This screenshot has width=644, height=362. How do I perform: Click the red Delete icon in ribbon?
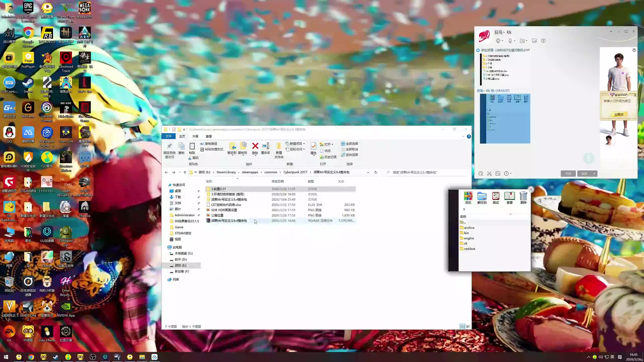coord(255,146)
